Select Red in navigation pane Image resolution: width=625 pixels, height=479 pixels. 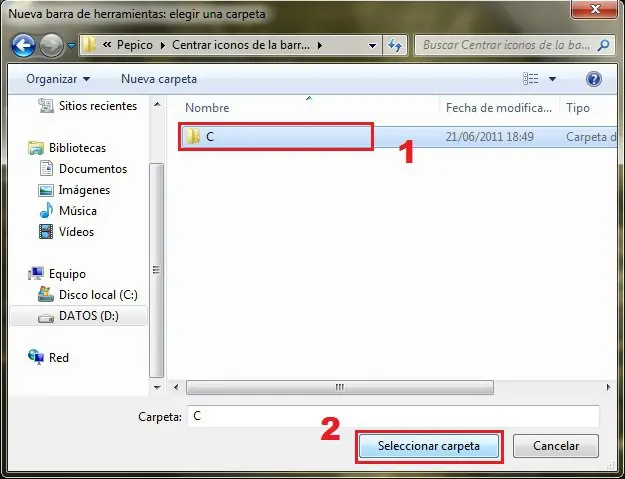pos(59,358)
